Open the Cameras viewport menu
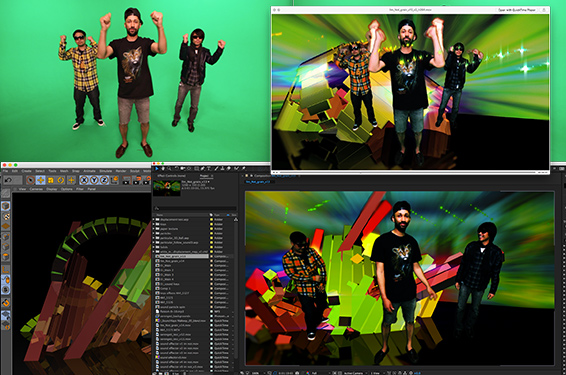The image size is (566, 375). 36,189
